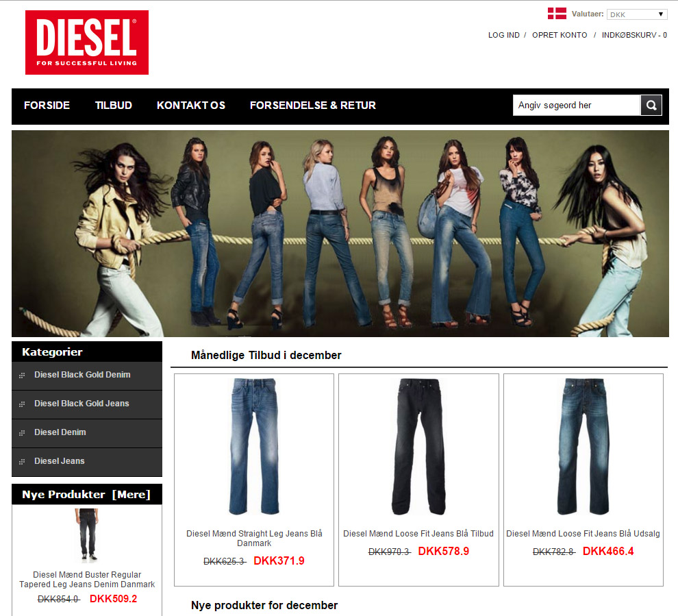Click the [Mere] link in Nye Produkter
678x616 pixels.
[131, 495]
